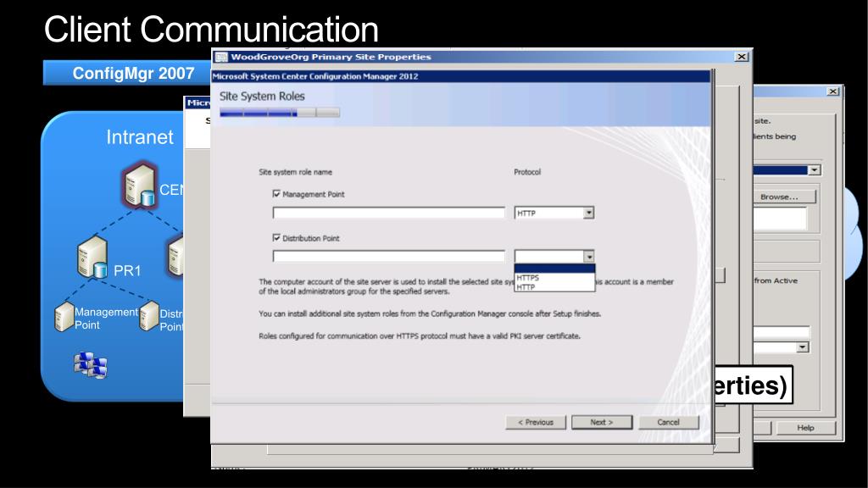Close the WoodGroveOrg Primary Site Properties window
Viewport: 868px width, 488px height.
point(741,57)
